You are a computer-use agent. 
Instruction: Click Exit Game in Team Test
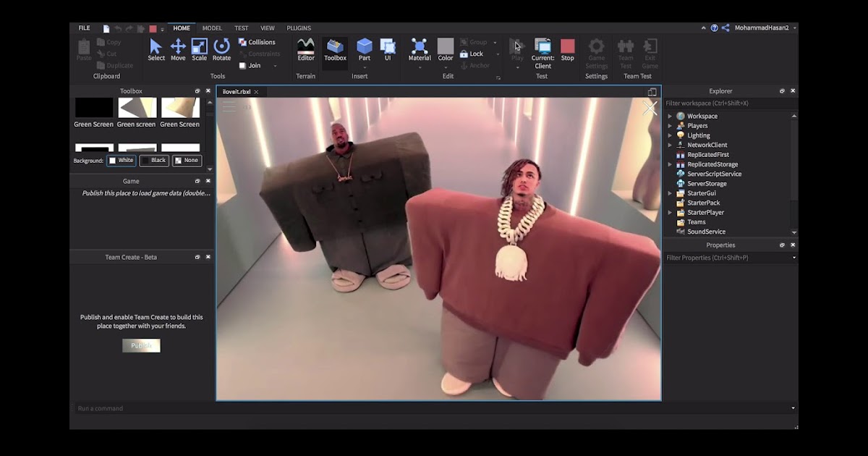pyautogui.click(x=650, y=54)
